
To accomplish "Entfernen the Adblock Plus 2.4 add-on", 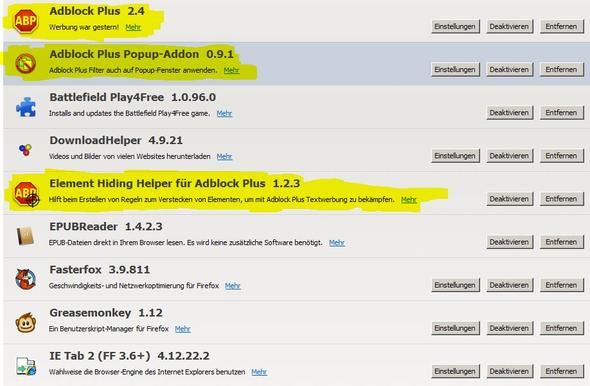I will click(x=561, y=27).
